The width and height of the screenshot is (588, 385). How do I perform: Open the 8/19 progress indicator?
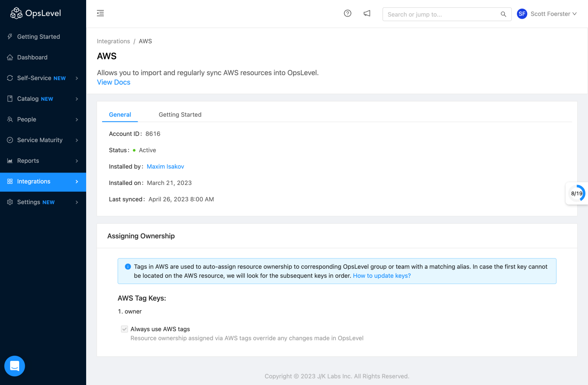tap(577, 193)
